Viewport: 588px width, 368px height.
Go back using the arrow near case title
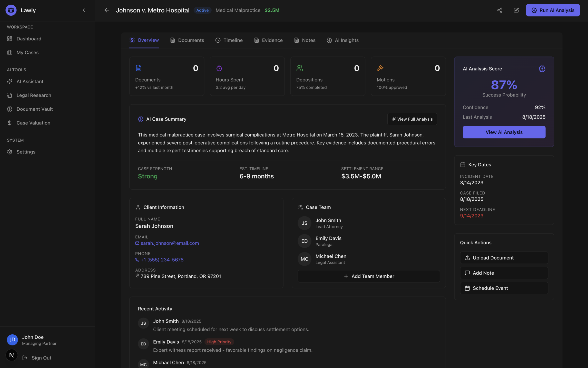107,10
